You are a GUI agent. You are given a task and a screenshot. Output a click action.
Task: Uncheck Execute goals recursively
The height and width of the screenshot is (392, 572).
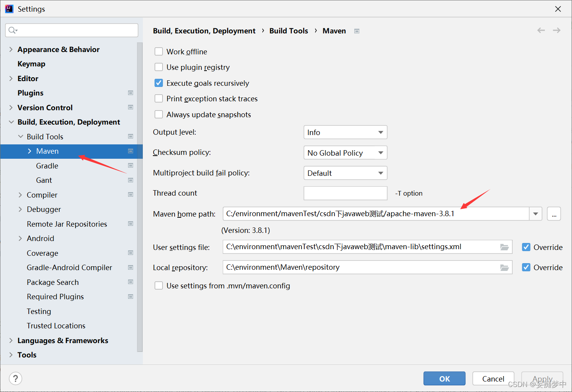(x=159, y=83)
